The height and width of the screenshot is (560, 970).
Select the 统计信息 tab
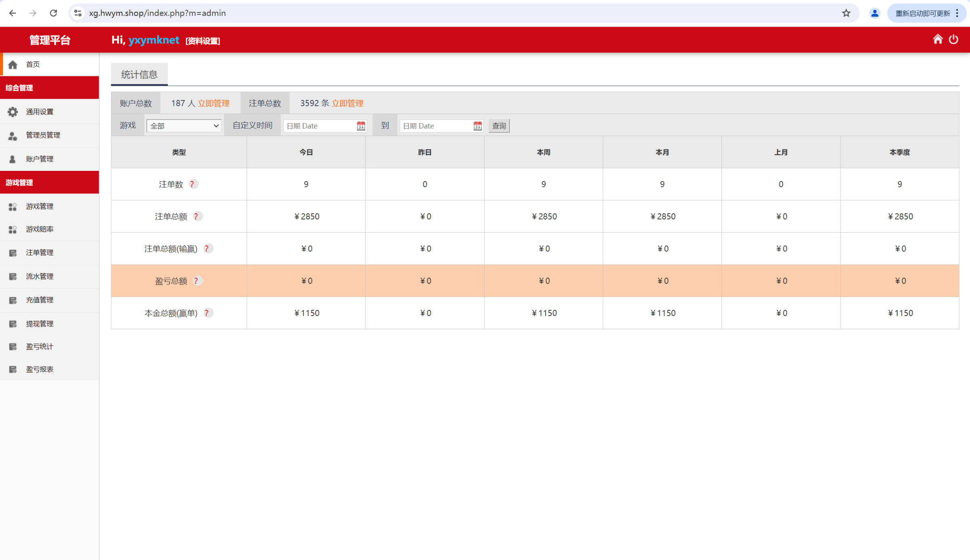tap(139, 74)
